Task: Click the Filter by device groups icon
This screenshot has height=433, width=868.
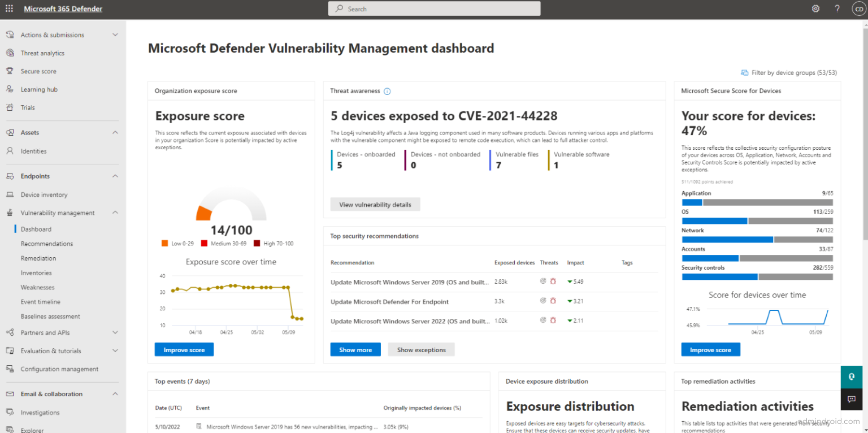Action: tap(745, 72)
